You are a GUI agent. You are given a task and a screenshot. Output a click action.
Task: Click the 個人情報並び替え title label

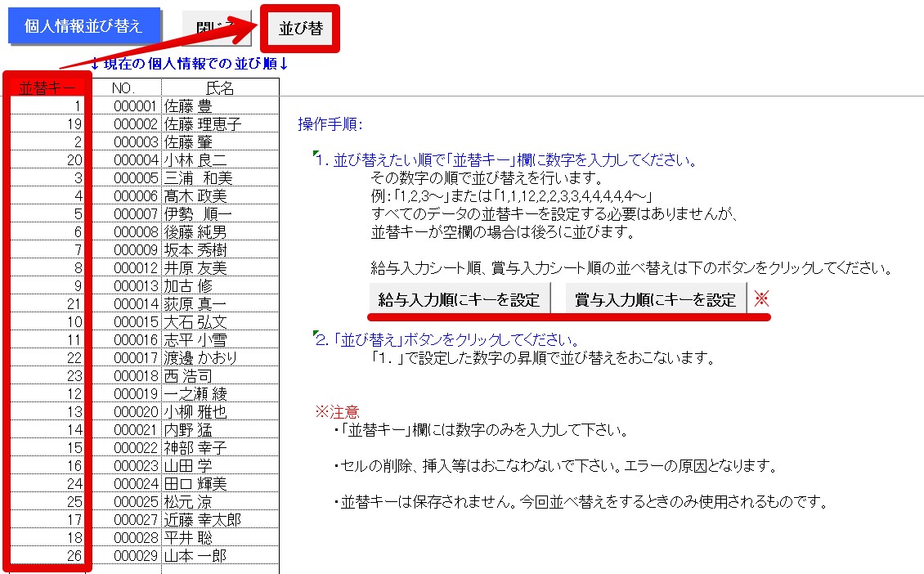(83, 26)
